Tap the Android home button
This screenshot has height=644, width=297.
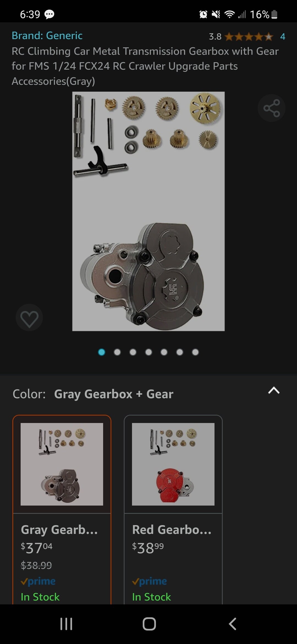[149, 624]
